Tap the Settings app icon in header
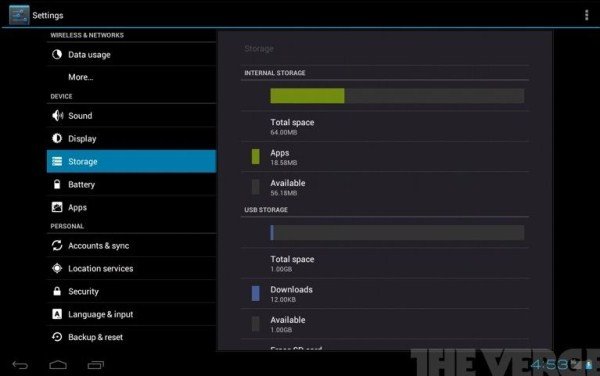This screenshot has height=376, width=600. [x=19, y=15]
